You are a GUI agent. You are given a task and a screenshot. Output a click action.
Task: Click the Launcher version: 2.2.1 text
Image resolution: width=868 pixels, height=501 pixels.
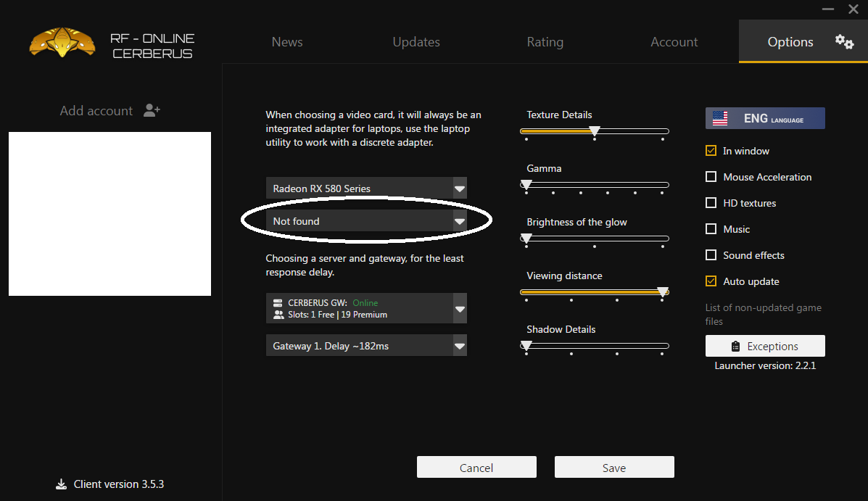point(765,366)
